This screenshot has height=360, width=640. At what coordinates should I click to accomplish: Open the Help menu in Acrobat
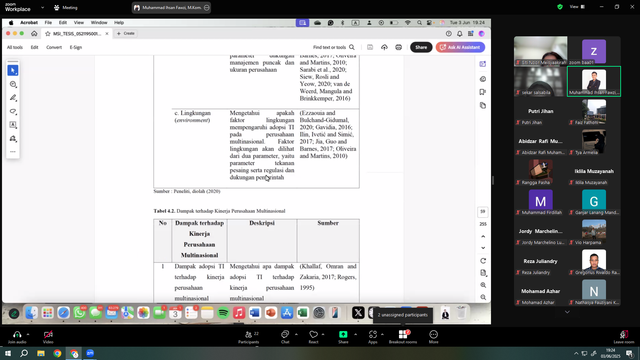tap(119, 23)
